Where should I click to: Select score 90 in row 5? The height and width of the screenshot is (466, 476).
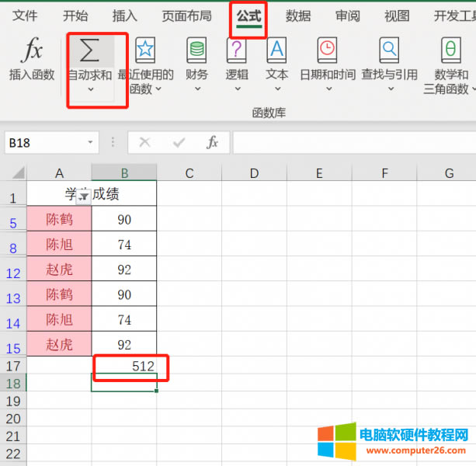coord(124,219)
